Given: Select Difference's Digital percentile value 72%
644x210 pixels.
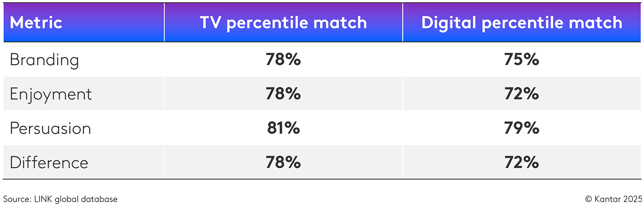Looking at the screenshot, I should pos(522,163).
